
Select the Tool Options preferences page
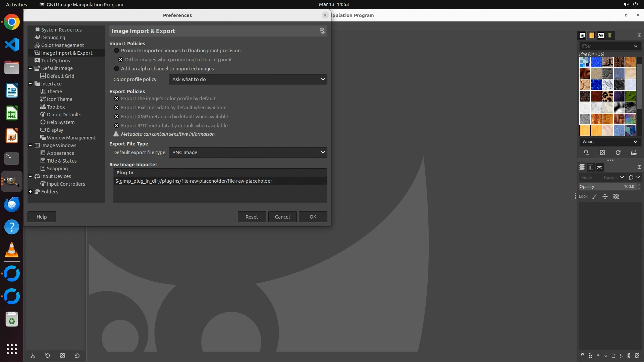[55, 61]
